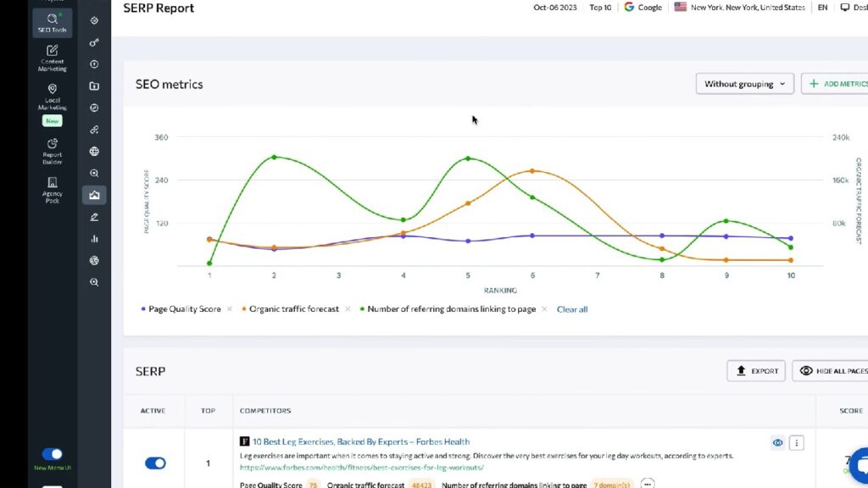The width and height of the screenshot is (868, 488).
Task: Click the circular clock-like icon below the key
Action: pos(94,64)
